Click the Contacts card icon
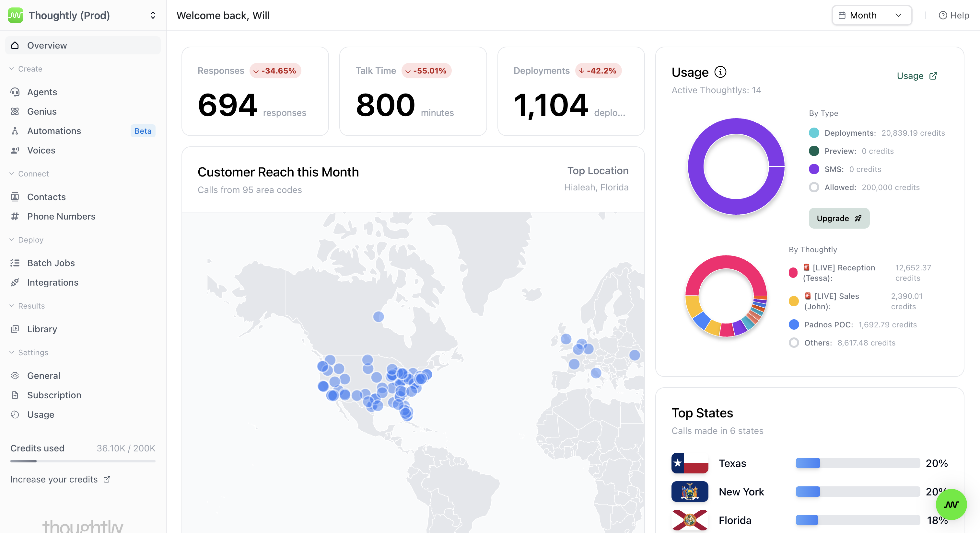This screenshot has width=980, height=533. 15,197
